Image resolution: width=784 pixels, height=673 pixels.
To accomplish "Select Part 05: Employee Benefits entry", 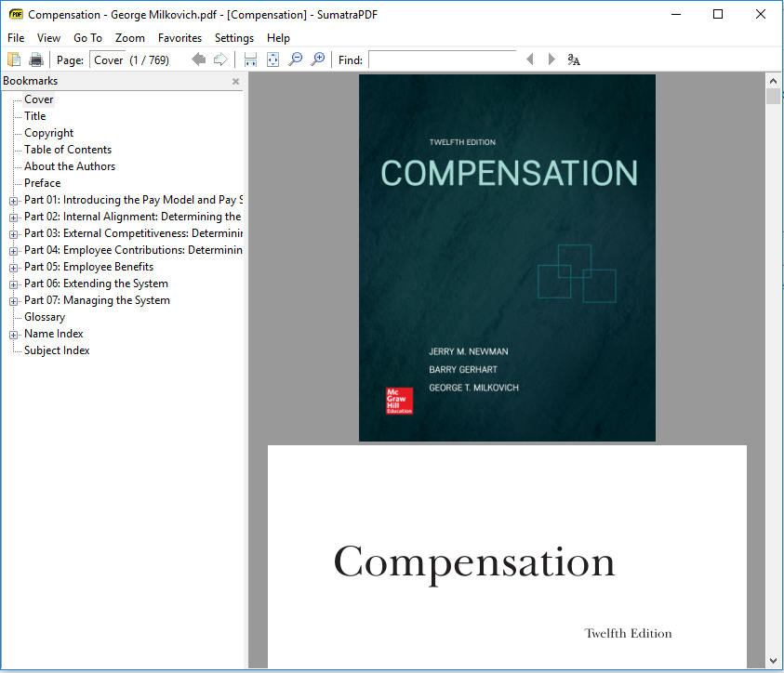I will [89, 267].
